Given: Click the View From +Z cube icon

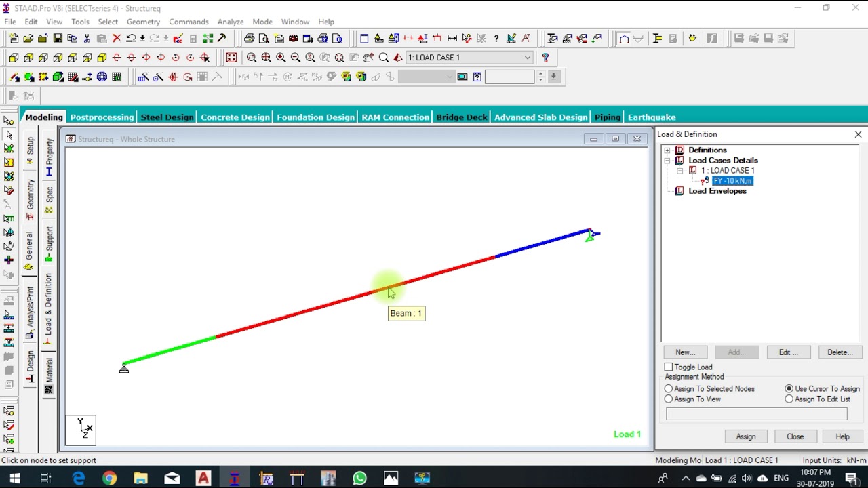Looking at the screenshot, I should tap(14, 58).
